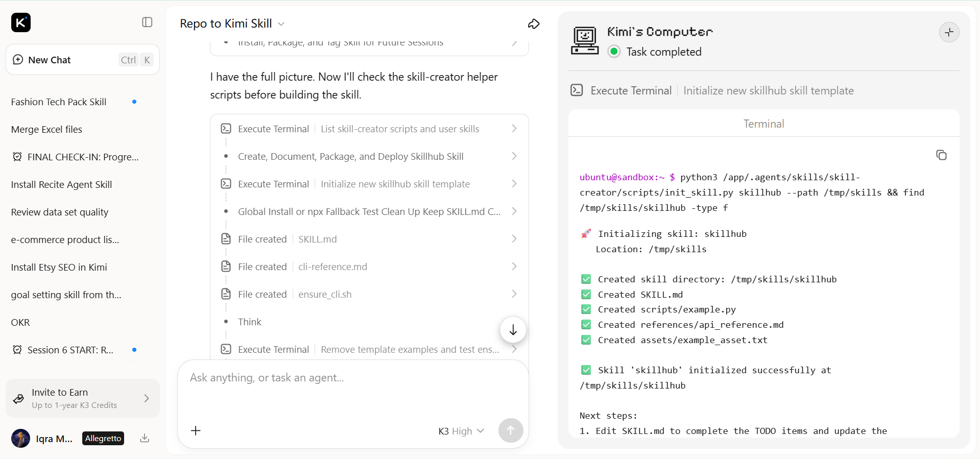
Task: Click the download app icon
Action: point(145,438)
